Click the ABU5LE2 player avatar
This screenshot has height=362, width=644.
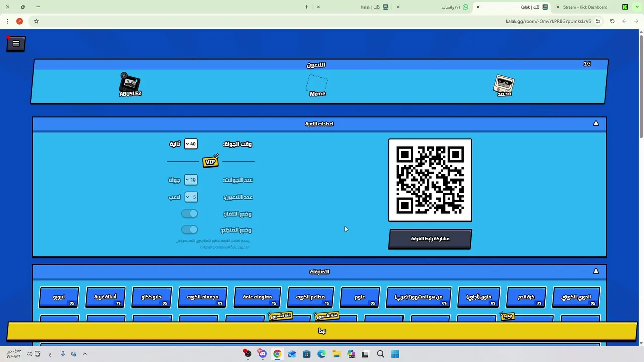[x=130, y=84]
